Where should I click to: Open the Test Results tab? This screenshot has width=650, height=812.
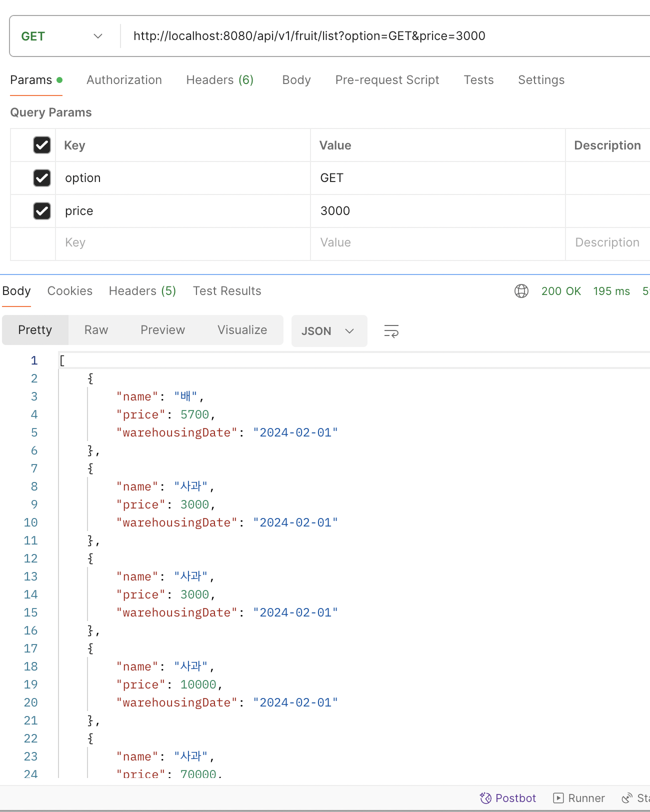[x=227, y=291]
